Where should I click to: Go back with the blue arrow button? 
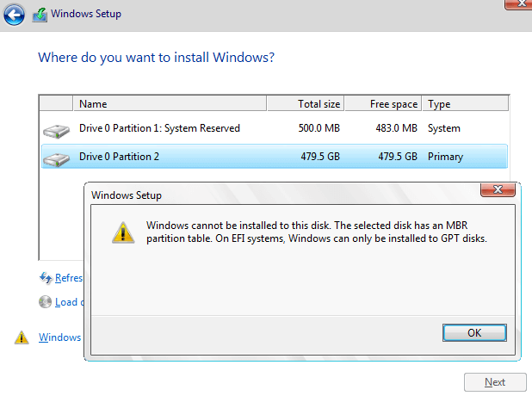[14, 15]
